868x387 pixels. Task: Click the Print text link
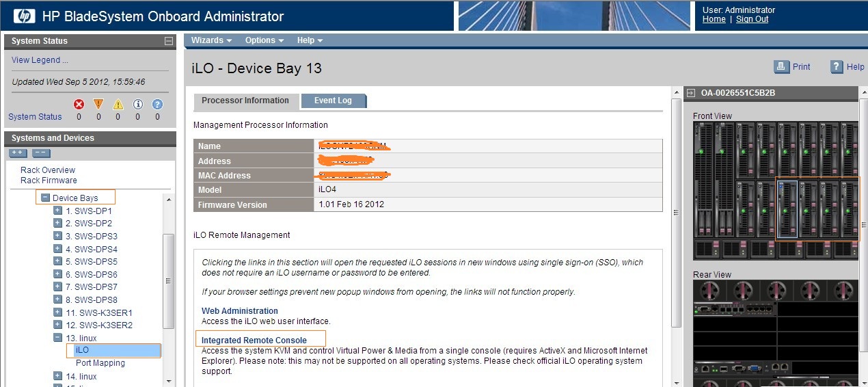(x=802, y=67)
